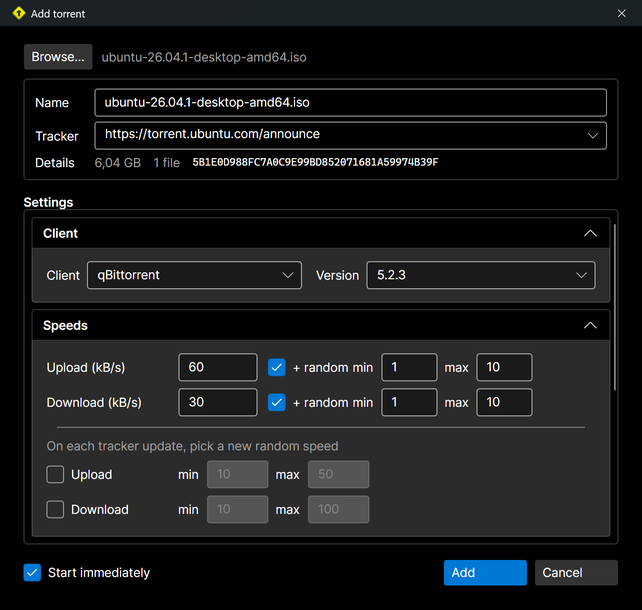This screenshot has height=610, width=642.
Task: Click 'On each tracker update' hint text
Action: [x=192, y=446]
